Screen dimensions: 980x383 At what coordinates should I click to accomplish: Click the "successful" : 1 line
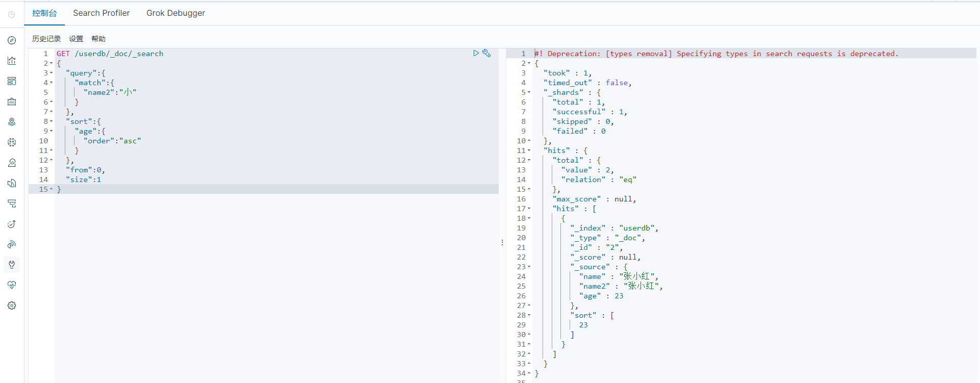click(590, 112)
